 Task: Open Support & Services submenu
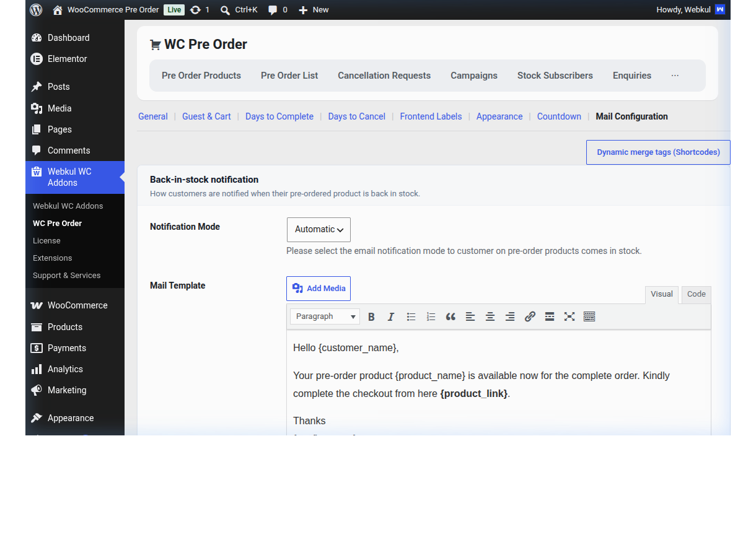tap(67, 276)
